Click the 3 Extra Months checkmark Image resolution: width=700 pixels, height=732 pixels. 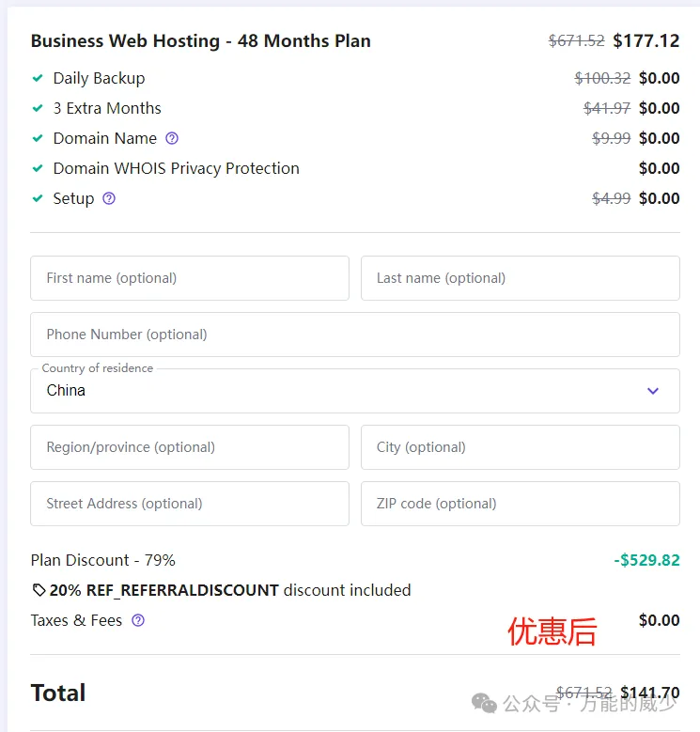[x=38, y=108]
